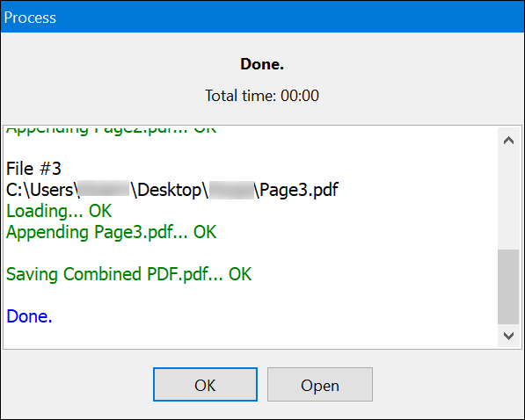Viewport: 525px width, 420px height.
Task: Click 'Appending Page3.pdf... OK' line
Action: pyautogui.click(x=111, y=232)
